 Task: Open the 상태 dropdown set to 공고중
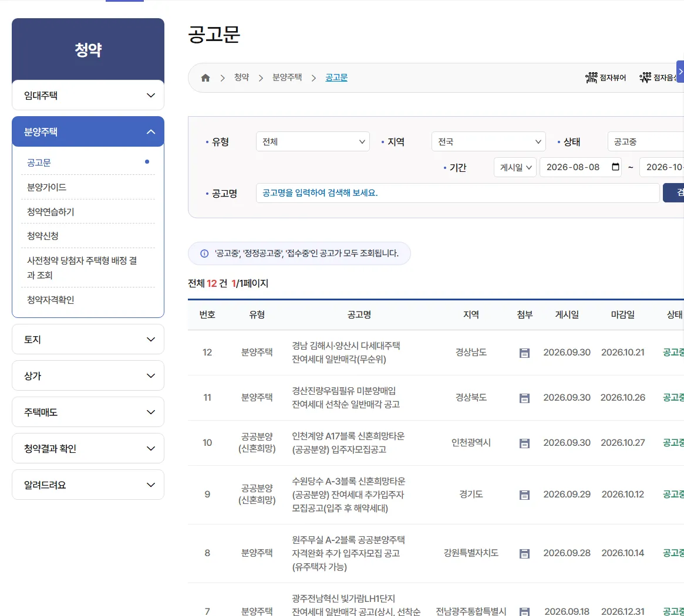646,142
